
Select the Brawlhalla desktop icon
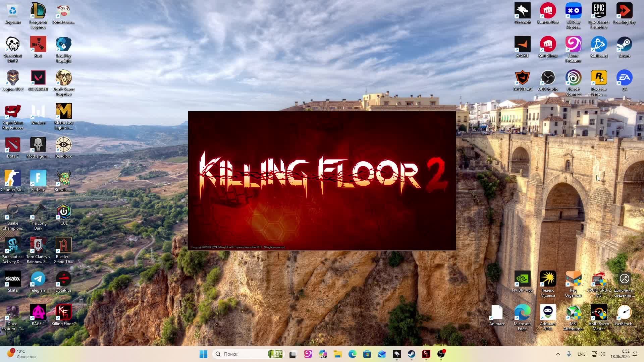click(63, 181)
